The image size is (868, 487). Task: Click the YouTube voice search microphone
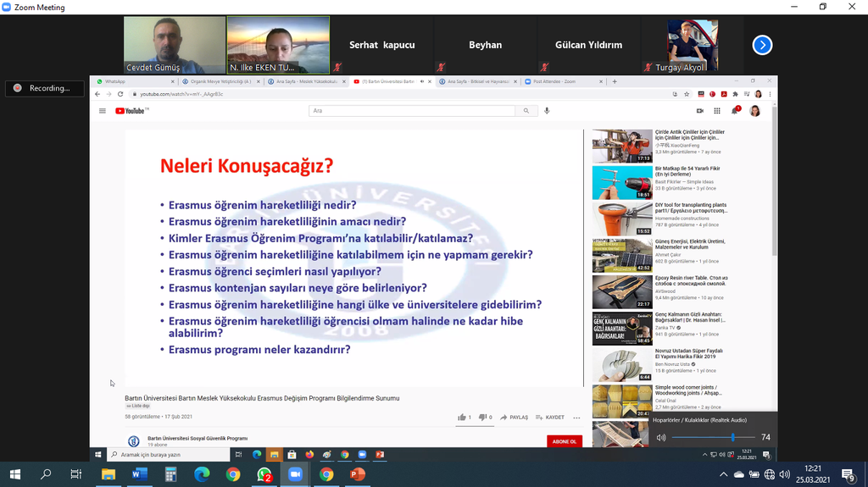point(547,111)
